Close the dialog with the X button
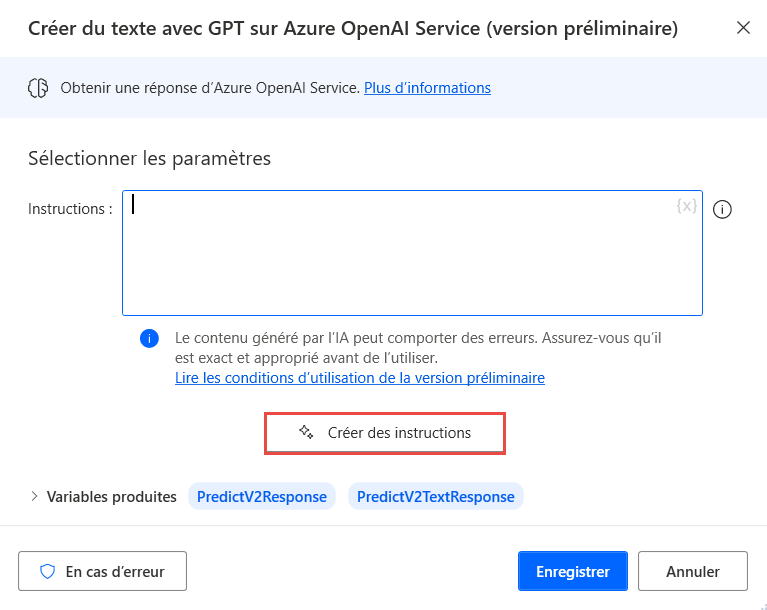 coord(743,28)
